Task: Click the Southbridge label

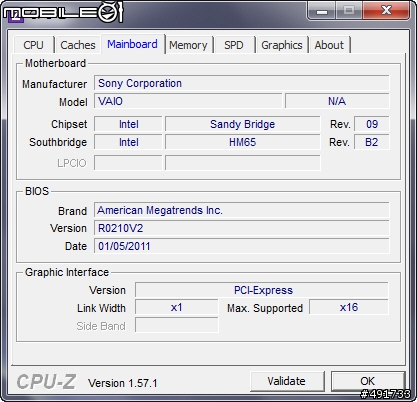Action: (x=58, y=142)
